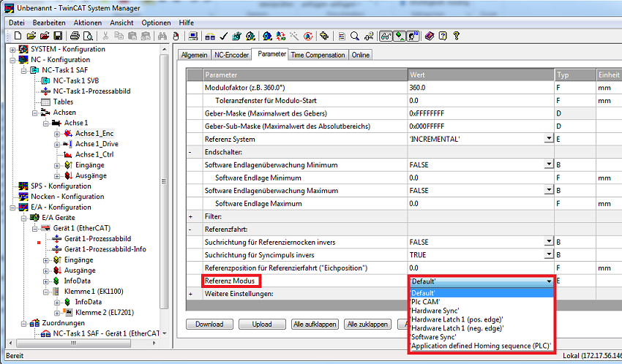This screenshot has width=622, height=364.
Task: Click the Restart in config mode icon
Action: 267,36
